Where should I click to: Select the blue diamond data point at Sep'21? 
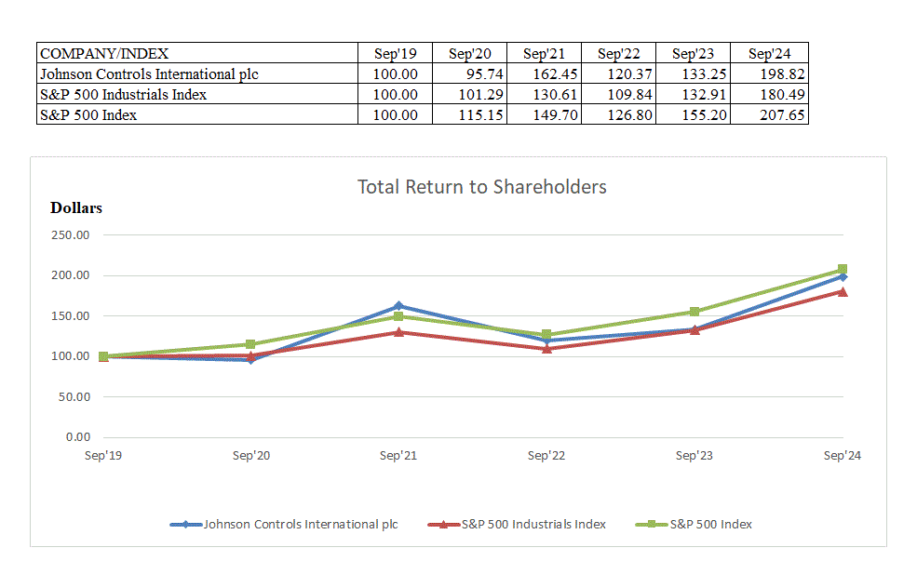click(399, 304)
